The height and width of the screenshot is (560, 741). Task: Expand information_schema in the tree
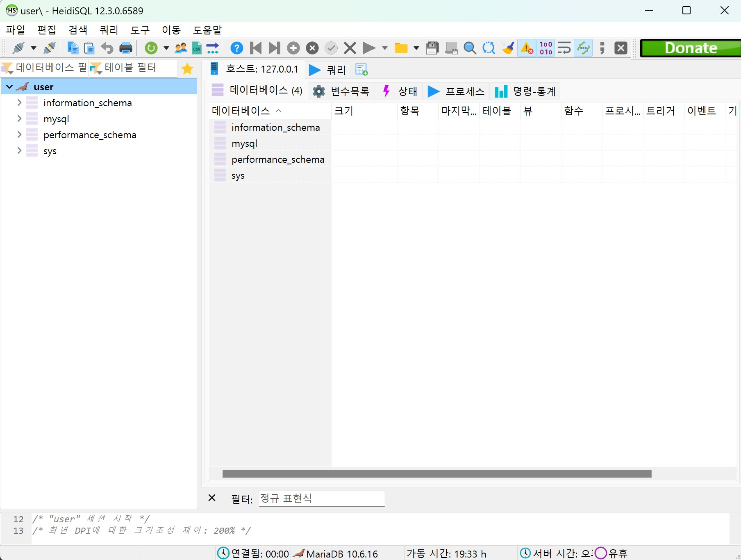pos(19,102)
